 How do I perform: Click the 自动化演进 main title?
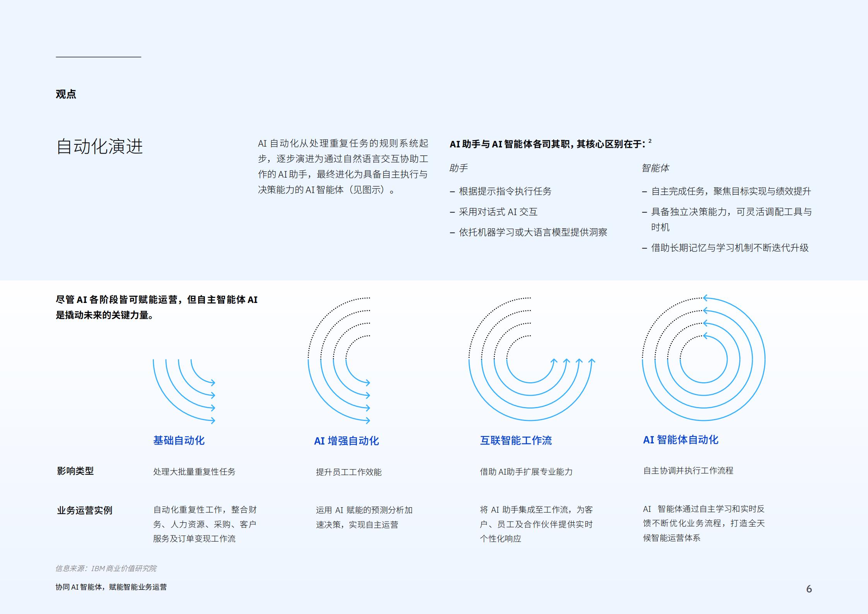[x=99, y=147]
